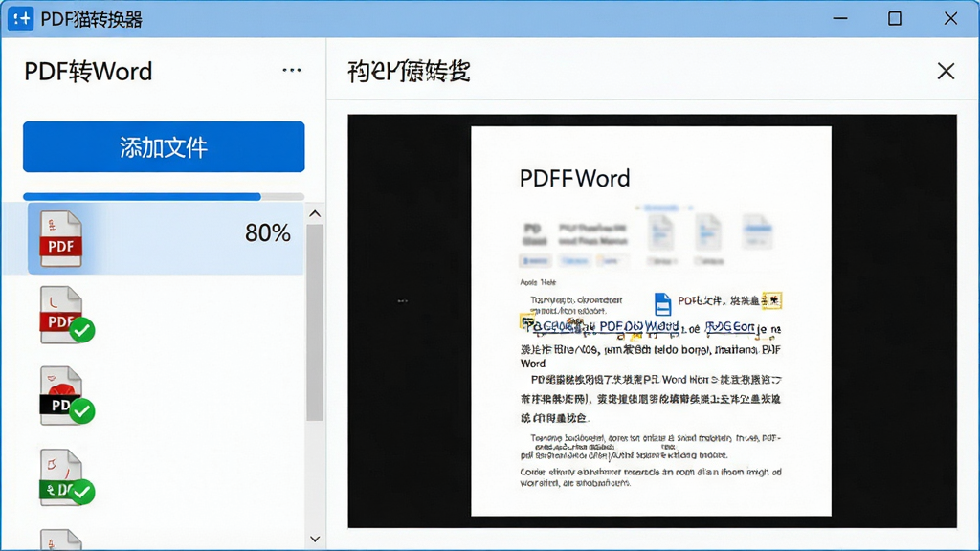This screenshot has width=980, height=551.
Task: Maximize the PDF猫转换器 window
Action: coord(895,19)
